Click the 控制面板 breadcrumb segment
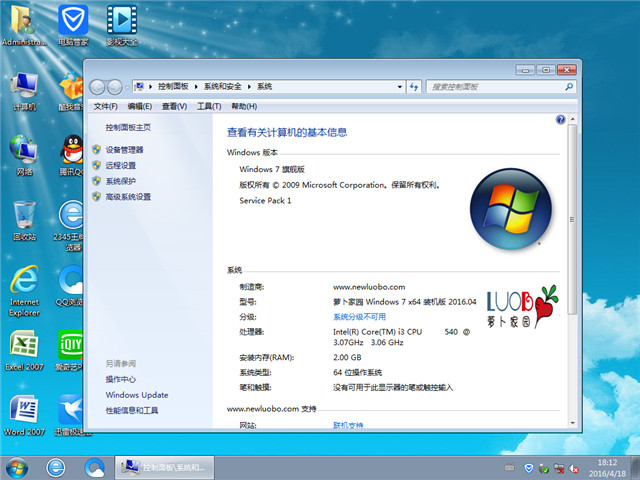 pyautogui.click(x=173, y=87)
